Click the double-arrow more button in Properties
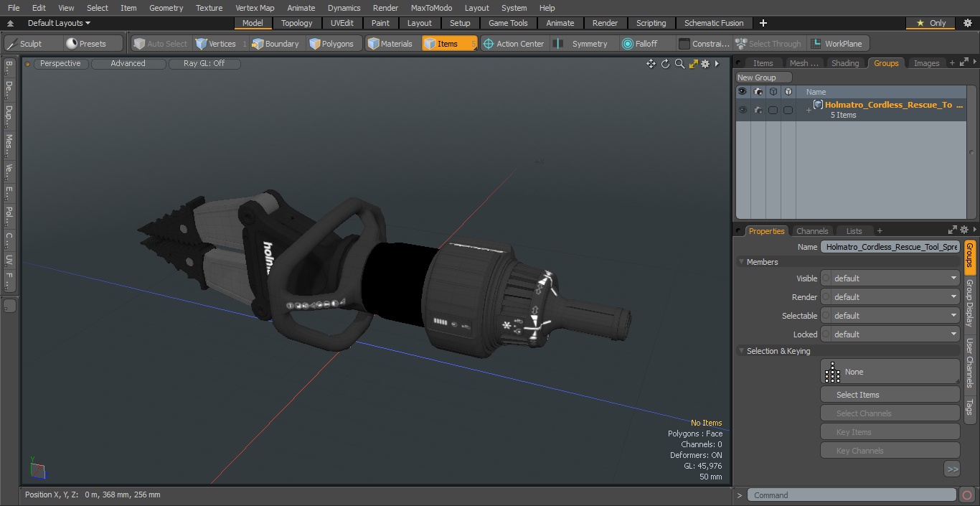The height and width of the screenshot is (506, 980). click(952, 469)
